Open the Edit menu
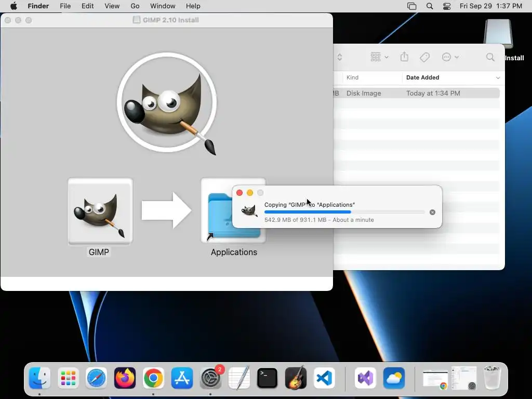 tap(87, 6)
